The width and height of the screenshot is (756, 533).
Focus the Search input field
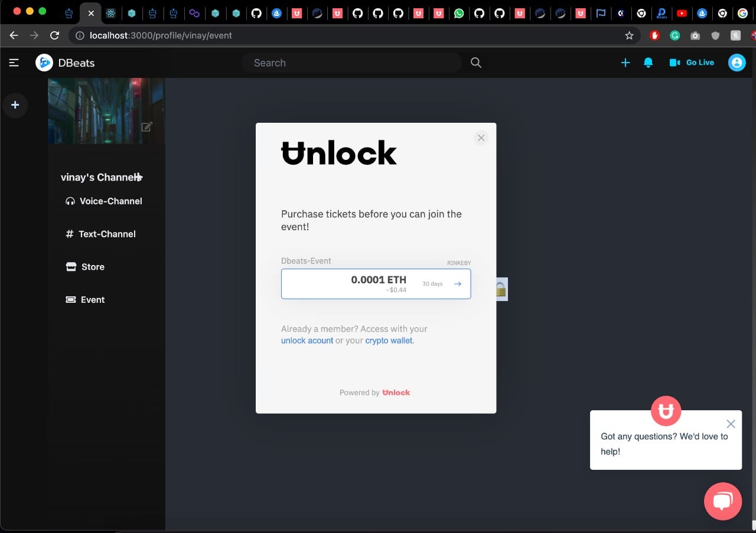(x=352, y=63)
